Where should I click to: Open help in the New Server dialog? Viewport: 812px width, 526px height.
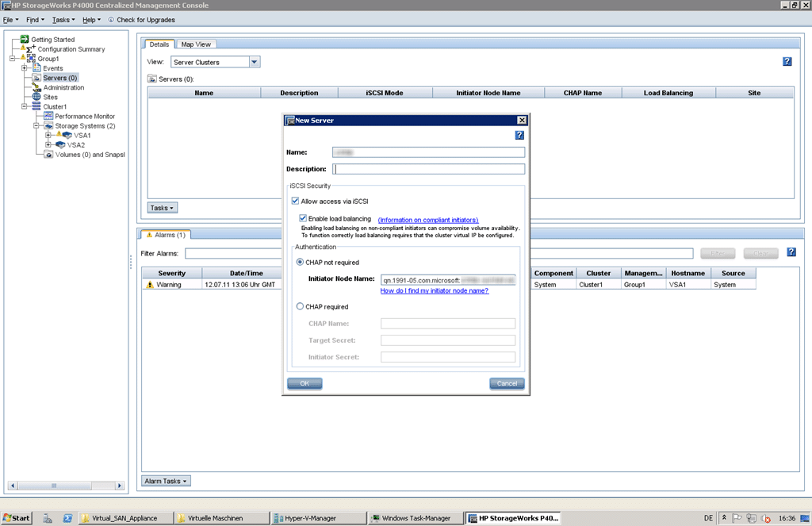(x=519, y=135)
